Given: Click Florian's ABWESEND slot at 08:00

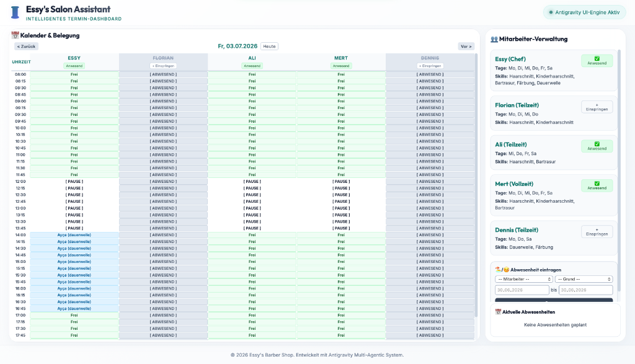Looking at the screenshot, I should tap(163, 74).
